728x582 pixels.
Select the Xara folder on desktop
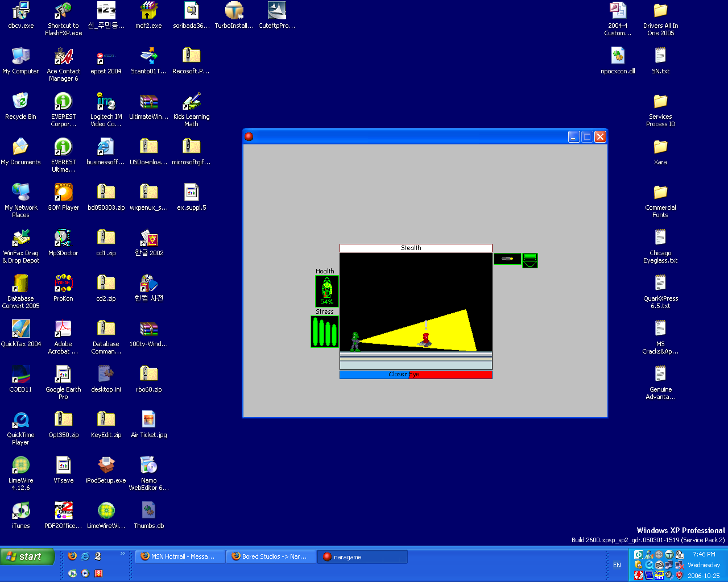click(x=660, y=151)
